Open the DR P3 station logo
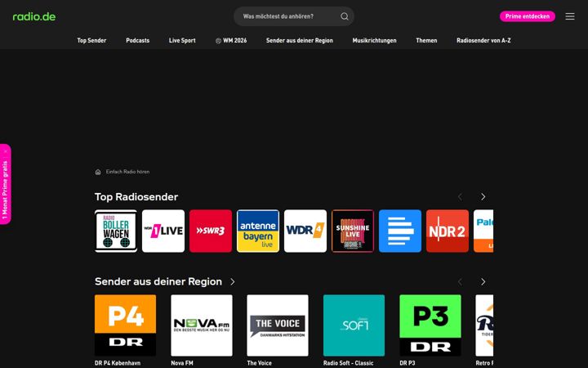Viewport: 588px width, 368px height. [x=430, y=325]
